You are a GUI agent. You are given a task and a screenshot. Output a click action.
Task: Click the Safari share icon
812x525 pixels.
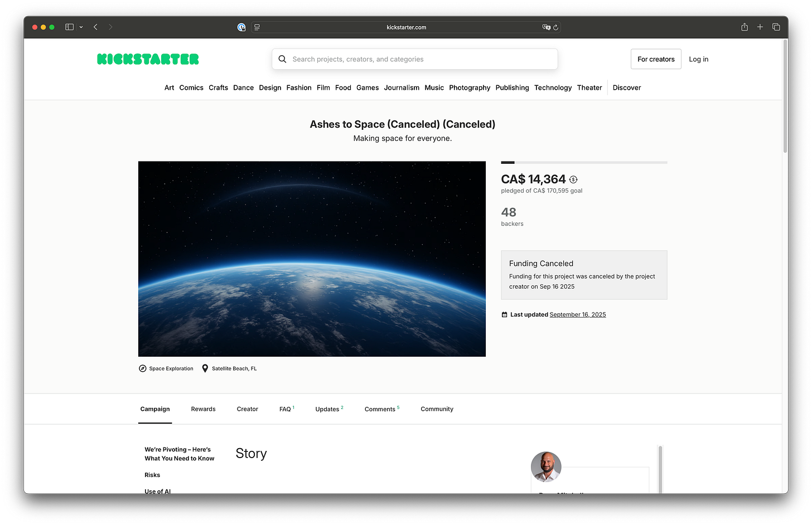point(745,27)
